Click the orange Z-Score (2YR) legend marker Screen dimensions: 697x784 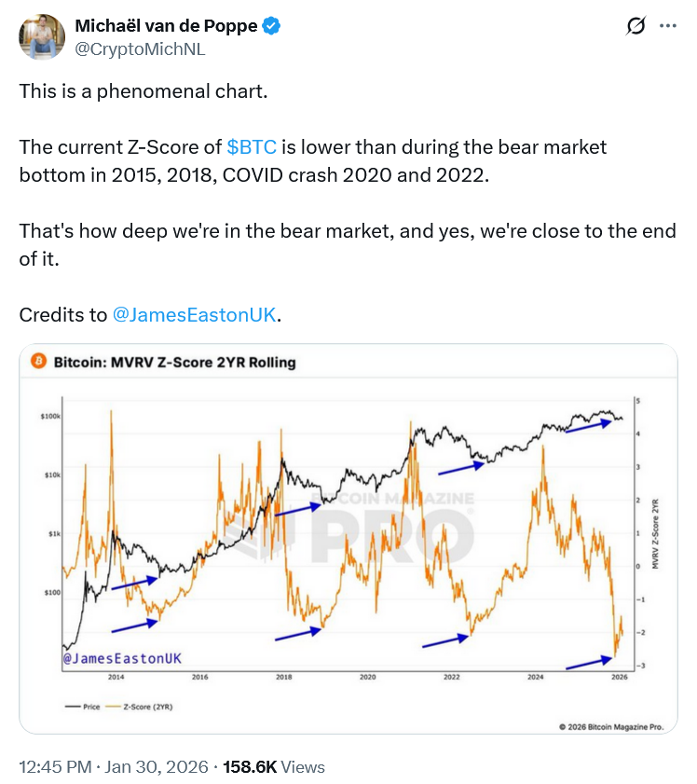[115, 707]
